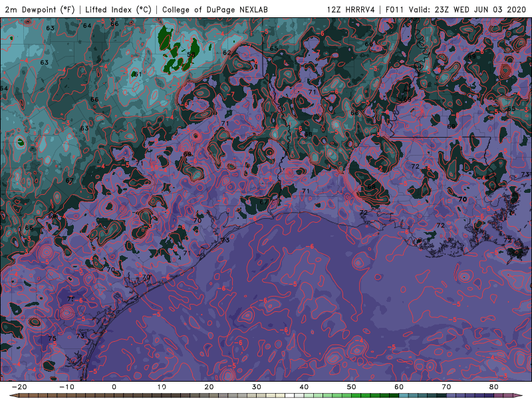
Task: Click the '2m Dewpoint (°F)' title text
Action: click(x=40, y=9)
